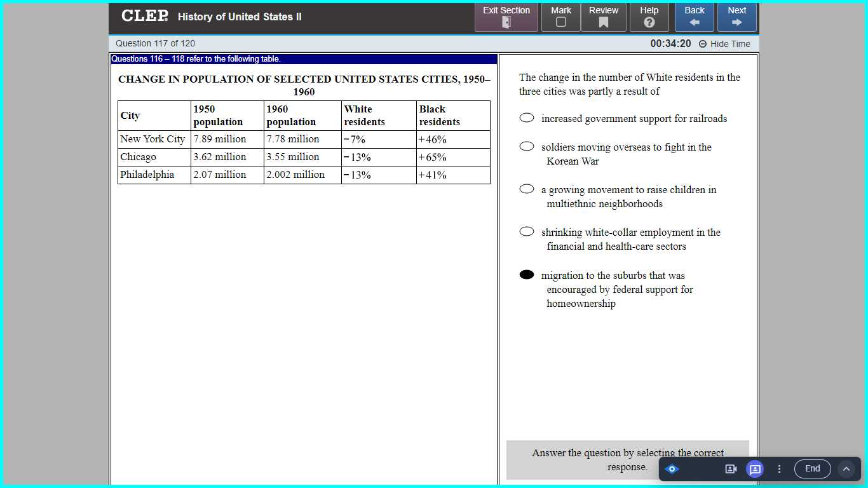Click the camera icon in the floating toolbar
Viewport: 868px width, 488px height.
(731, 468)
